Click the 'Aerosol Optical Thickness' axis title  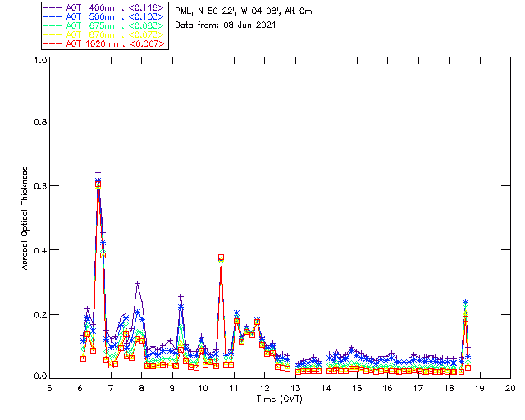coord(25,218)
